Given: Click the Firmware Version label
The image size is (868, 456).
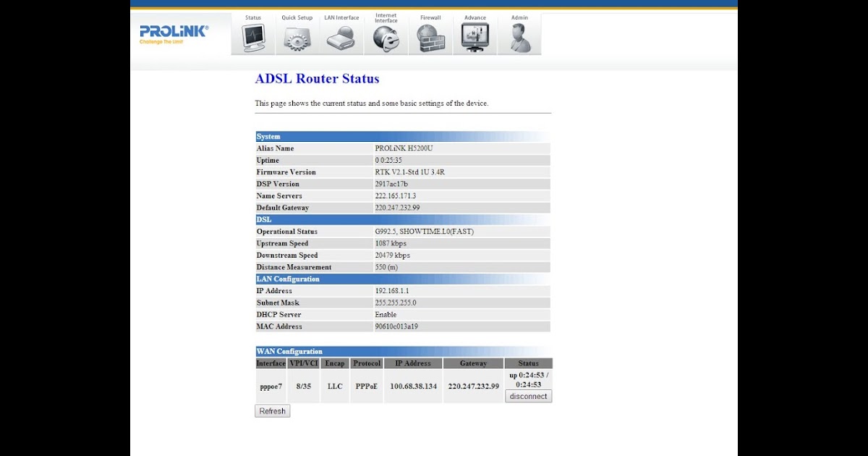Looking at the screenshot, I should point(286,172).
